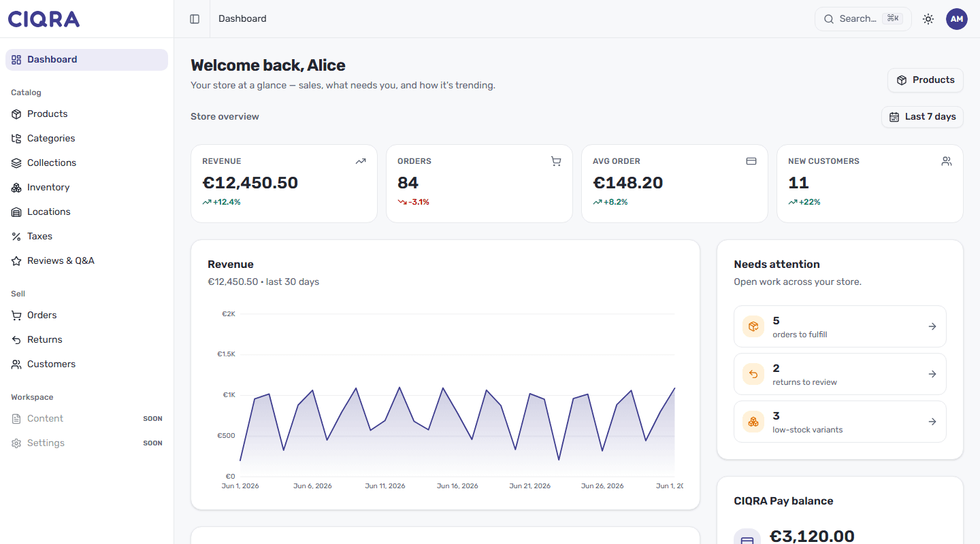
Task: Select the New Customers count 11
Action: tap(798, 183)
